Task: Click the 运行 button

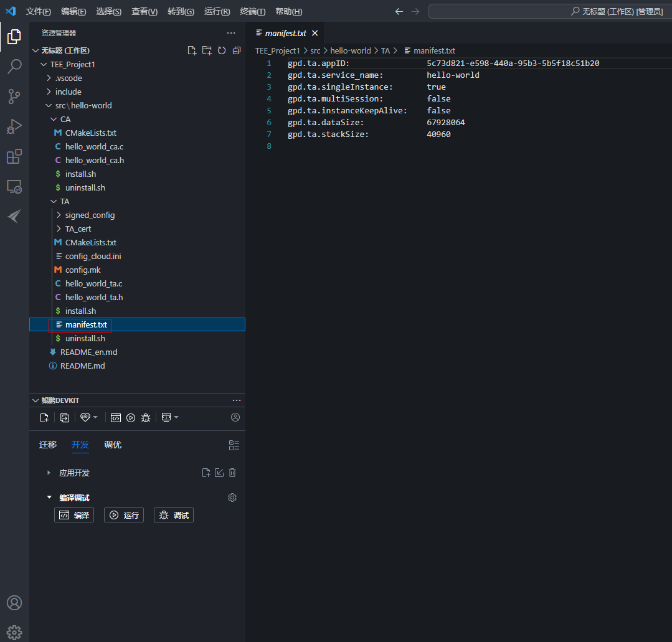Action: tap(124, 515)
